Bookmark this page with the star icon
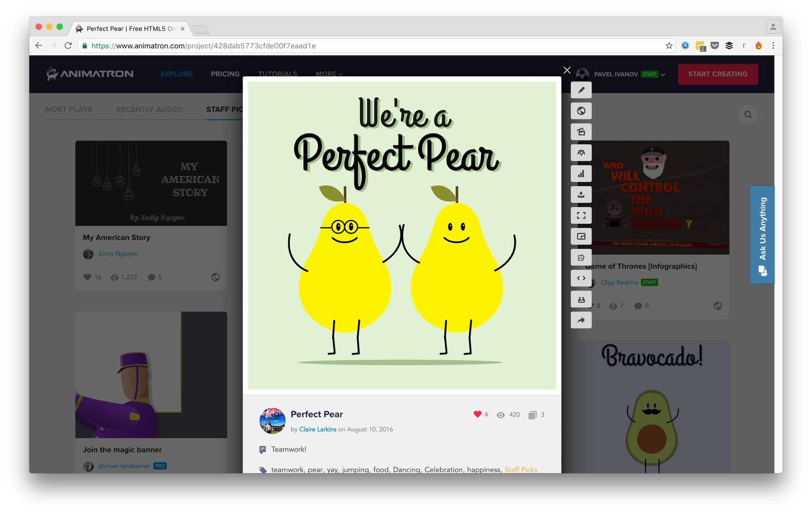Viewport: 812px width, 515px height. [669, 46]
